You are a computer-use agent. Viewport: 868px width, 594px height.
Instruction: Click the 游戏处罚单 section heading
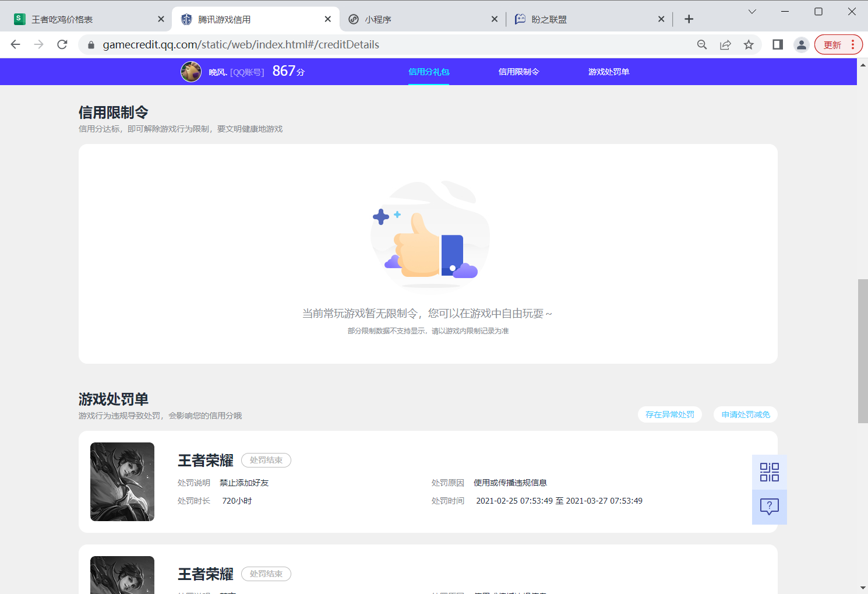click(114, 399)
